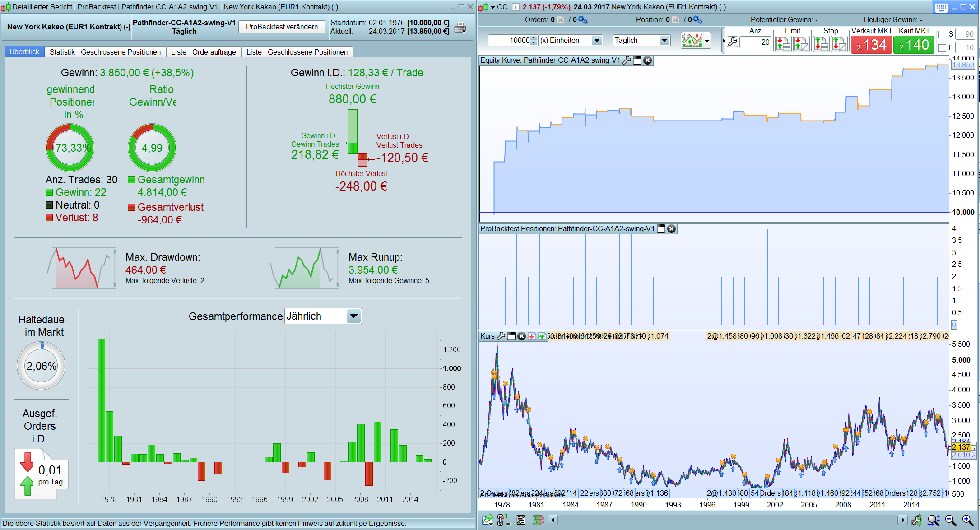Click the zoom in magnifier icon
Screen dimensions: 980x530
click(x=967, y=520)
